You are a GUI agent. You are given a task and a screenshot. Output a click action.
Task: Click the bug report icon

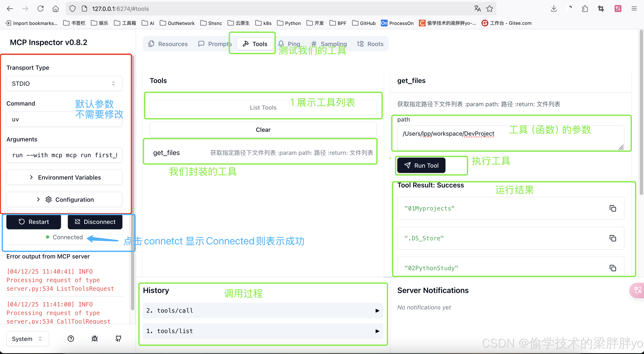click(94, 339)
